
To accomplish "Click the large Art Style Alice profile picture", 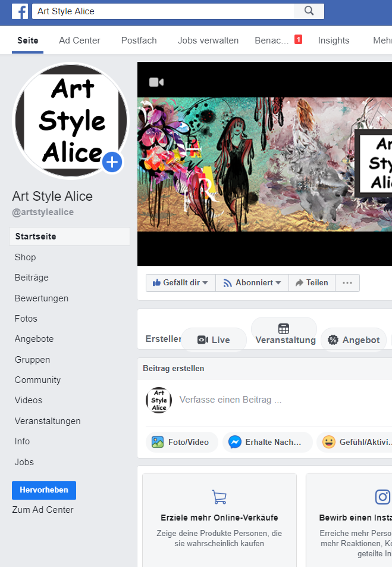I will pos(70,120).
